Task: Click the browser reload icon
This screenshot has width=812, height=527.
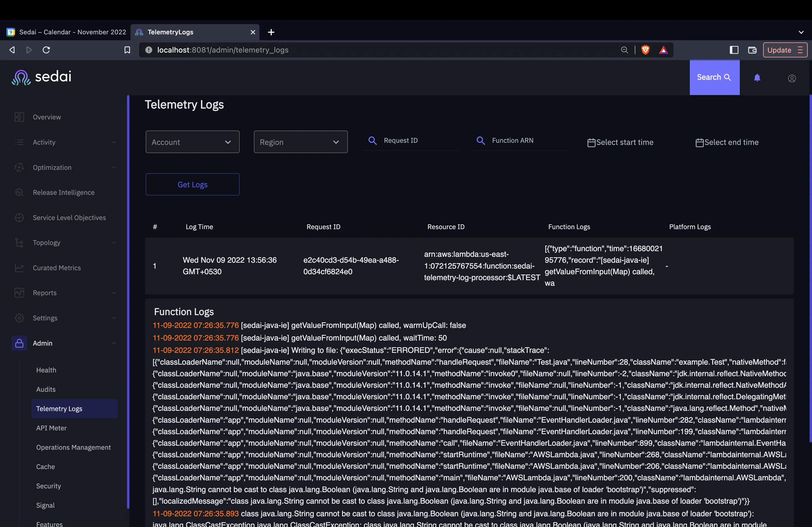Action: 46,50
